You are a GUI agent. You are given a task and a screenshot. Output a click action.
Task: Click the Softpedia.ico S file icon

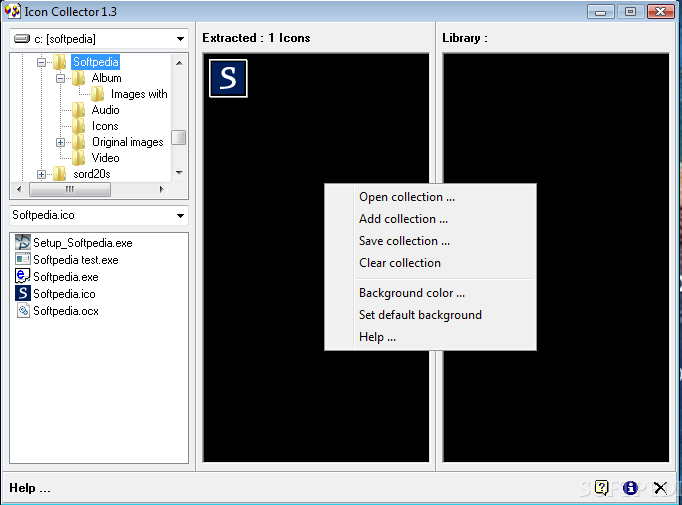[x=23, y=293]
